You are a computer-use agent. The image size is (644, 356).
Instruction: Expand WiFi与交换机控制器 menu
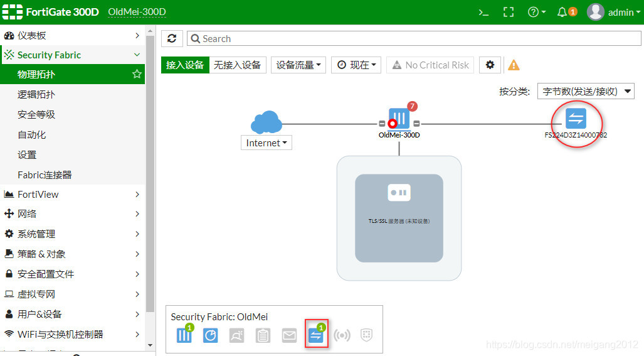[72, 335]
